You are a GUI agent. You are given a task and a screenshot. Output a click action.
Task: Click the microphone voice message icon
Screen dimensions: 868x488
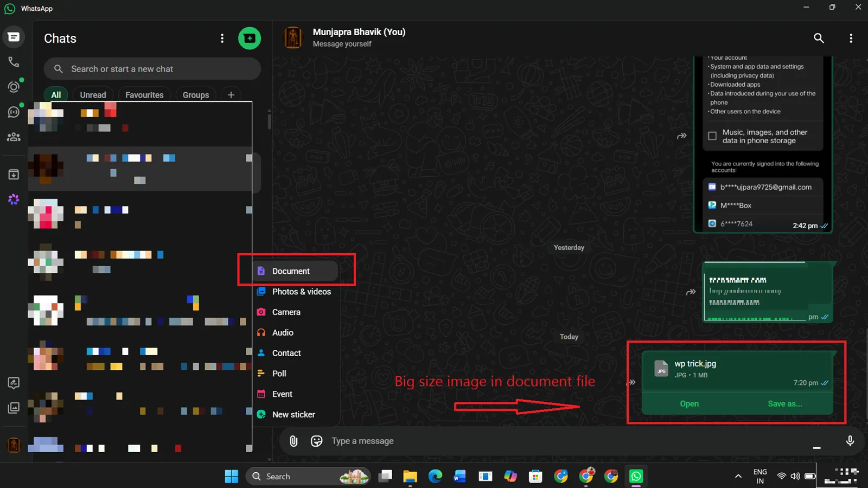point(850,441)
